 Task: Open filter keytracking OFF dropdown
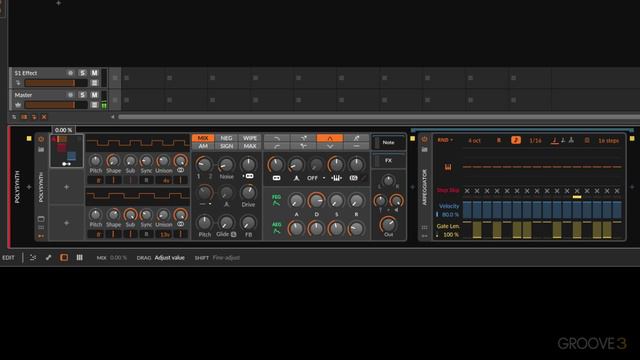pos(316,178)
